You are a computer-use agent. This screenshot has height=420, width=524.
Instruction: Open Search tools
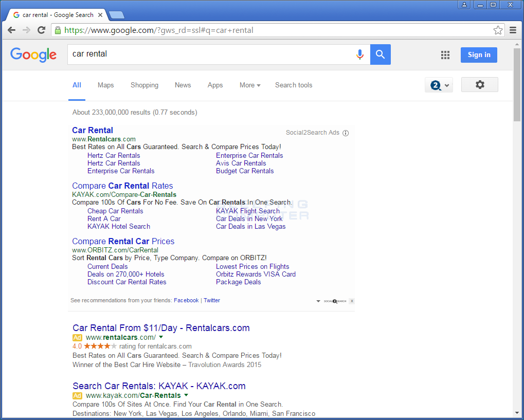point(294,85)
